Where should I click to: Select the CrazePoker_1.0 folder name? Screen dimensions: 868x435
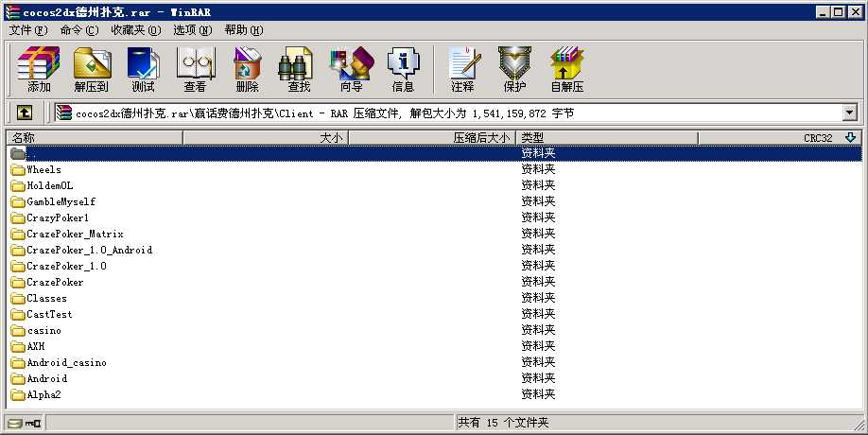(66, 267)
